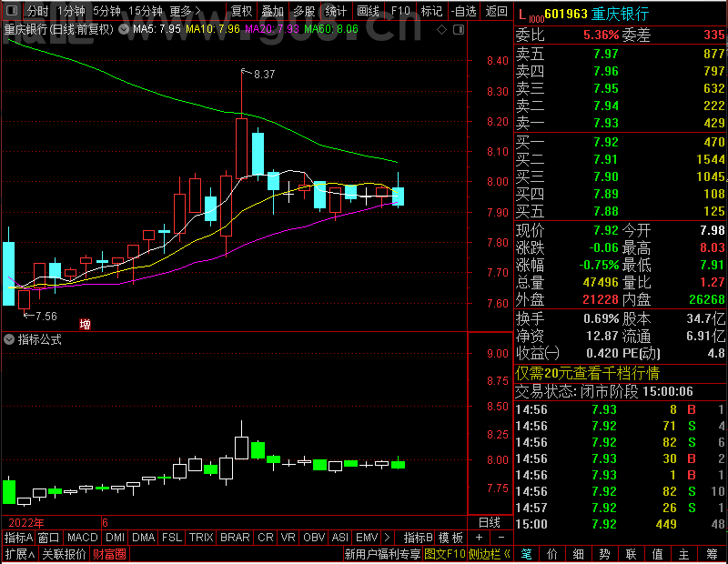The height and width of the screenshot is (564, 728).
Task: Select the 指标A tab
Action: (18, 538)
